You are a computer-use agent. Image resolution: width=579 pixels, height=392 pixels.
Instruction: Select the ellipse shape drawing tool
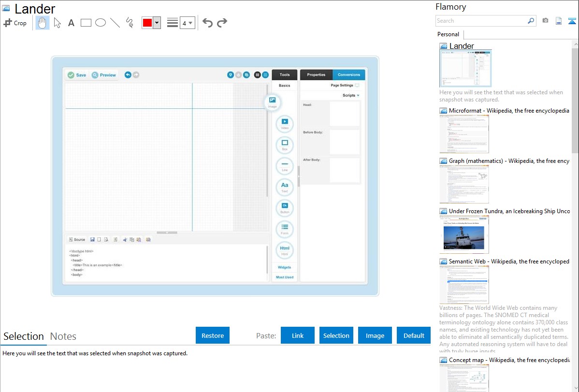click(x=101, y=23)
